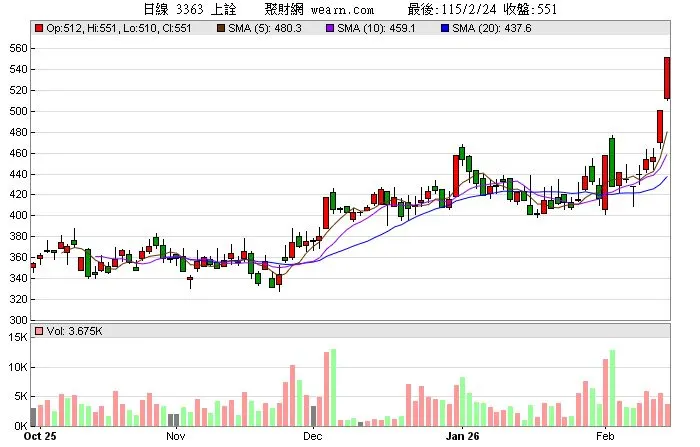Click the 'SMA (10): 459.1' legend label
700x447 pixels.
click(376, 28)
